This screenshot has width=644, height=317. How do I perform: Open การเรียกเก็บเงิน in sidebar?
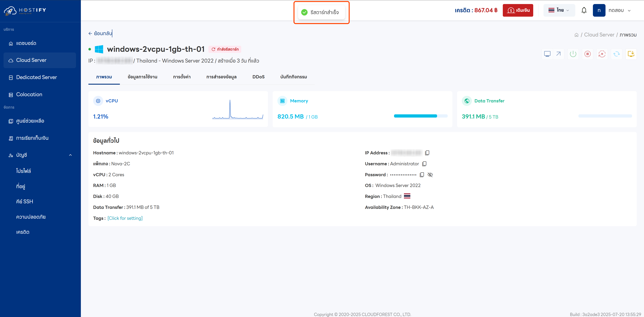[x=40, y=138]
